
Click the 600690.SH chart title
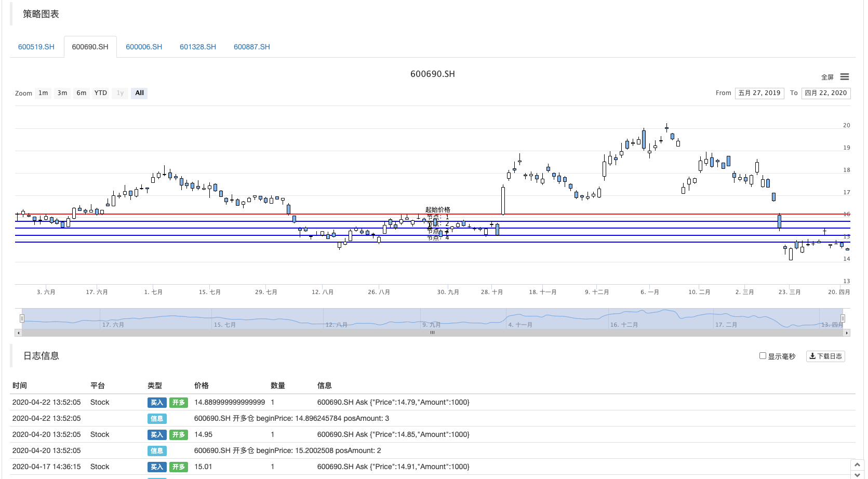click(433, 74)
